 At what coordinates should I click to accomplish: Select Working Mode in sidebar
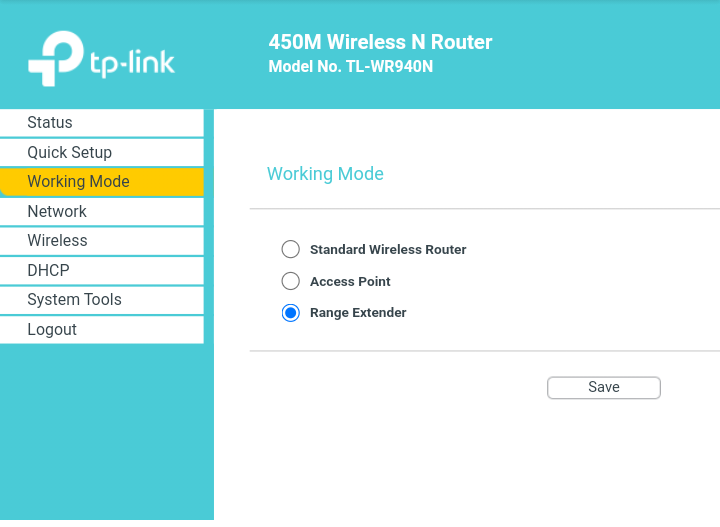click(x=101, y=182)
